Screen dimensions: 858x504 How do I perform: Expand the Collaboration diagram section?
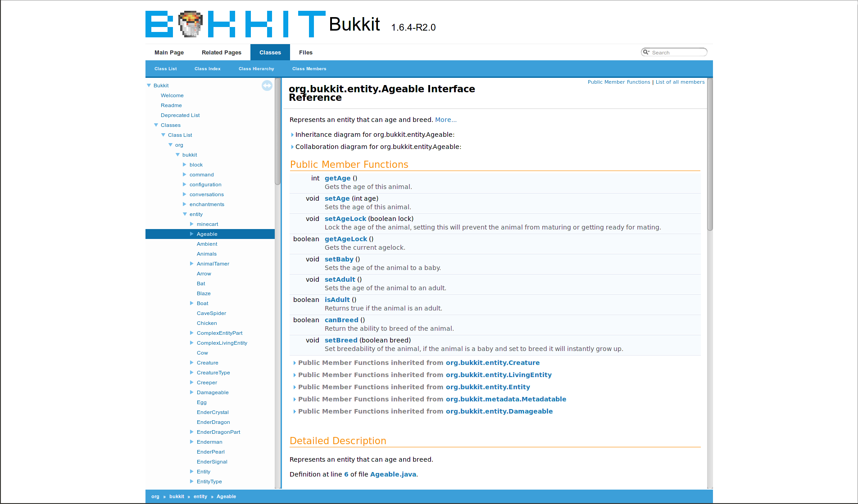[x=292, y=147]
